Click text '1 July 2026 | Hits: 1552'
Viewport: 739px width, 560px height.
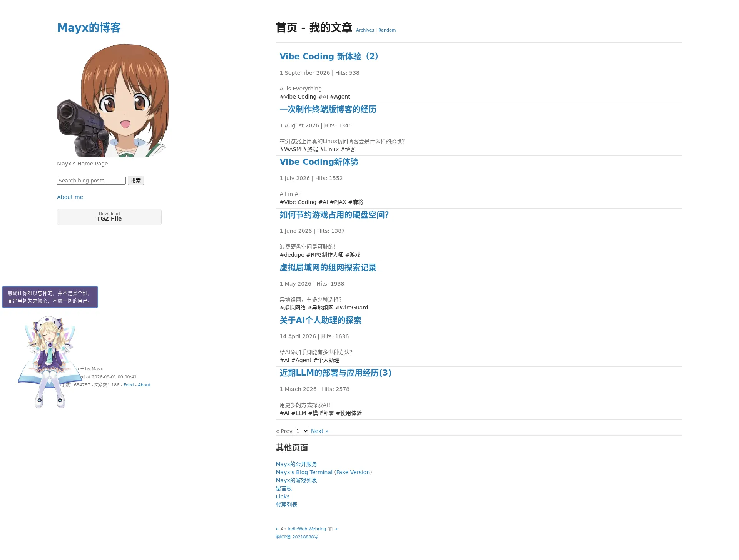pos(311,178)
